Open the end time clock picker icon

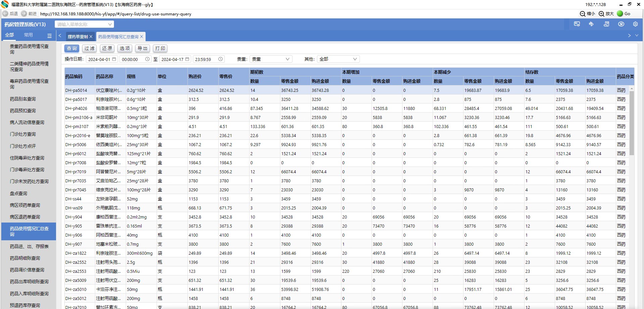tap(220, 59)
